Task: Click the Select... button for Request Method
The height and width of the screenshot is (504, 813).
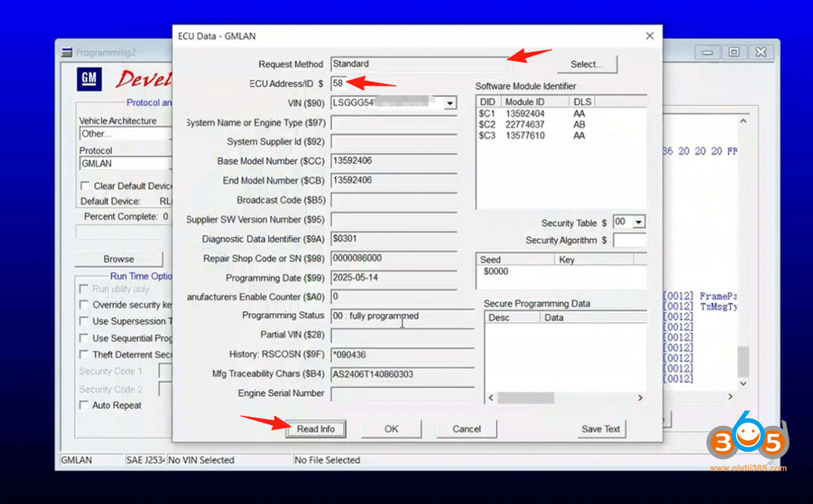Action: [x=587, y=64]
